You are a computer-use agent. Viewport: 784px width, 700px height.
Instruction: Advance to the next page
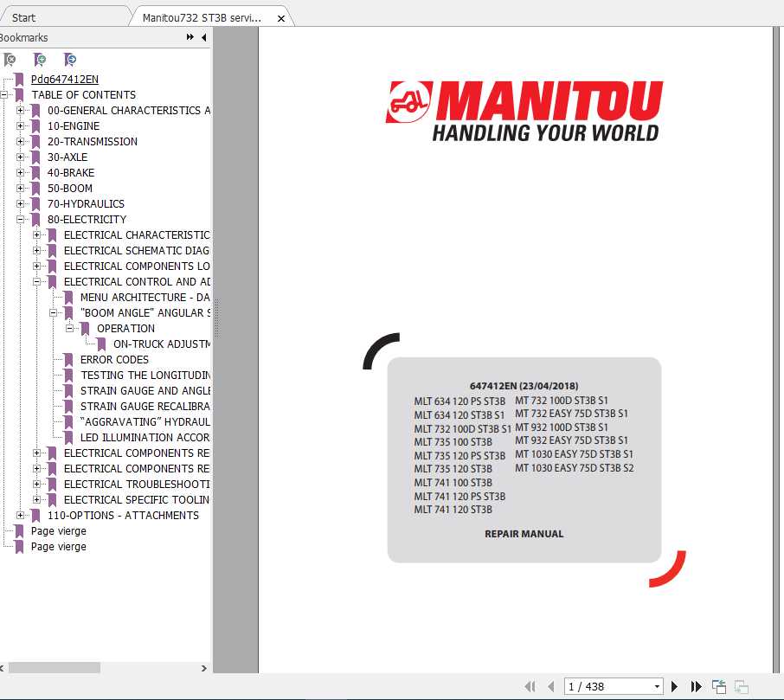pos(674,685)
